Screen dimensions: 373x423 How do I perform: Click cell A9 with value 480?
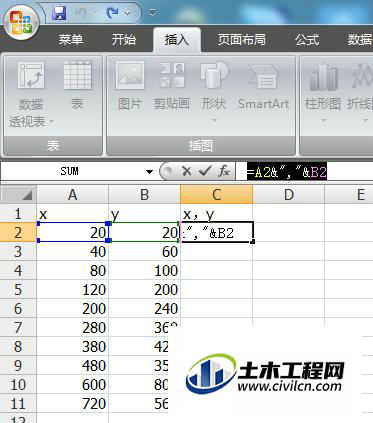tap(72, 365)
